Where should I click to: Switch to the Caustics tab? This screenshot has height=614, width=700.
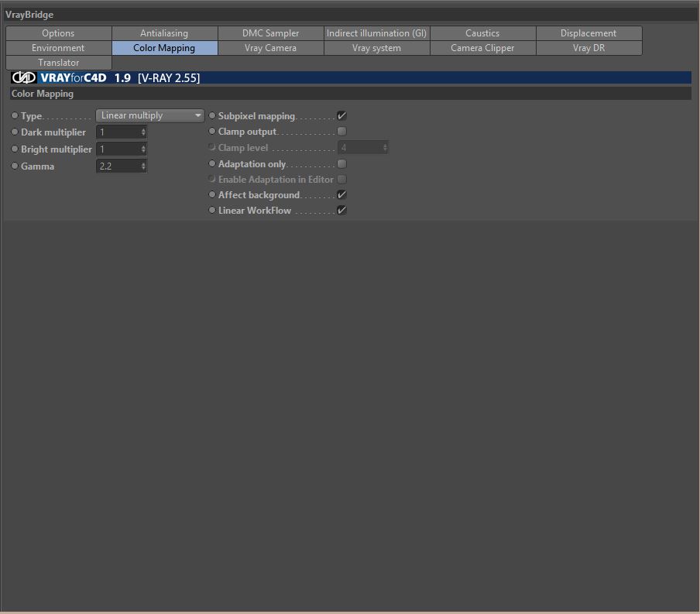(483, 33)
